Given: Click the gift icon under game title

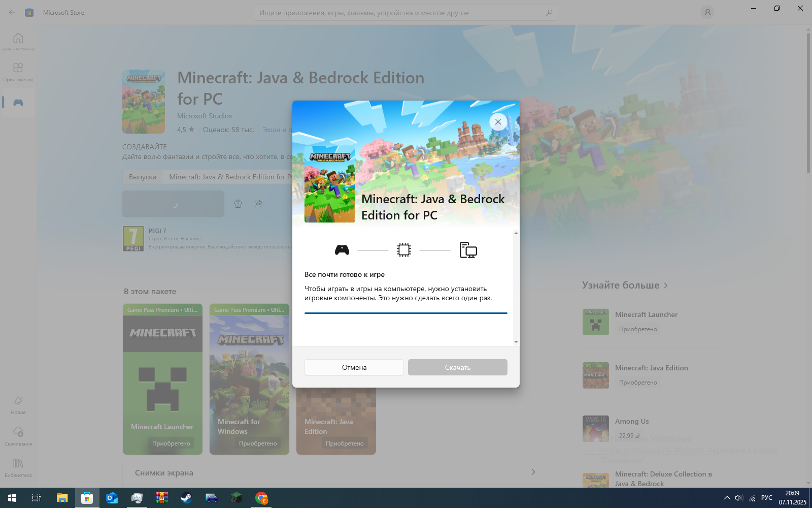Looking at the screenshot, I should tap(238, 204).
